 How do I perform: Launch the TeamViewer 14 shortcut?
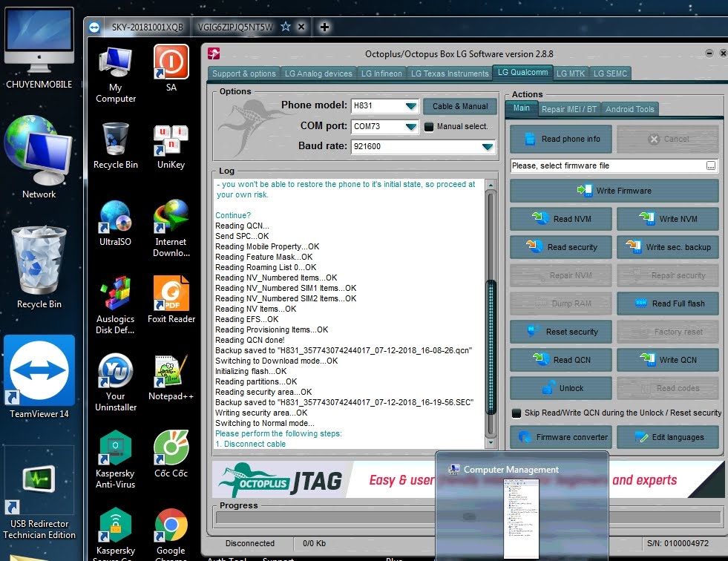[39, 377]
